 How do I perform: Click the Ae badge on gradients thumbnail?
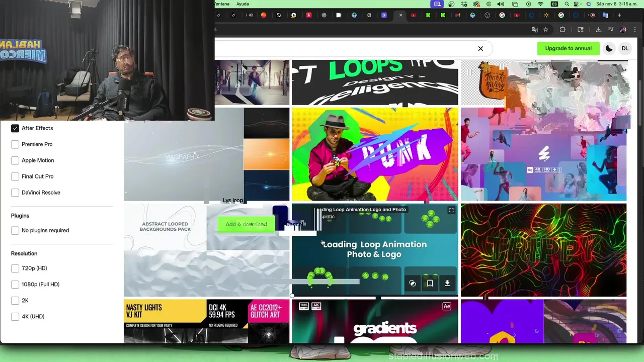coord(447,306)
